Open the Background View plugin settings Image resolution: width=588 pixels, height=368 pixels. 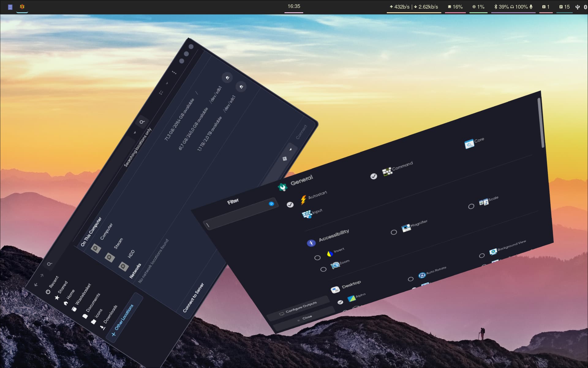pyautogui.click(x=508, y=247)
